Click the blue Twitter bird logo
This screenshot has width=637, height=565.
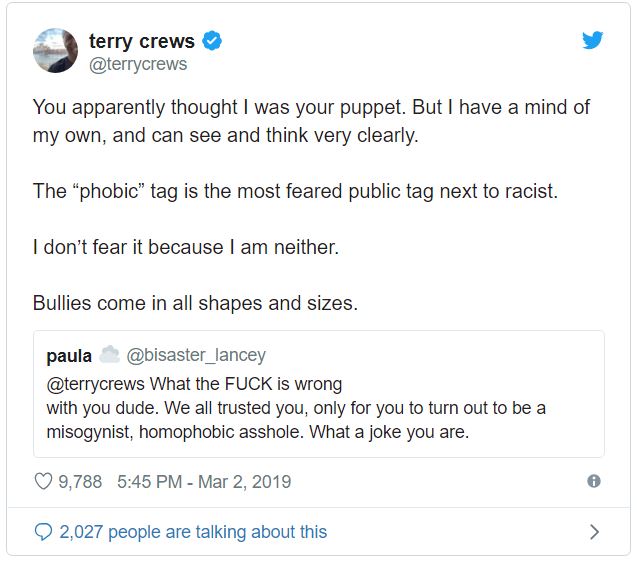pyautogui.click(x=592, y=41)
